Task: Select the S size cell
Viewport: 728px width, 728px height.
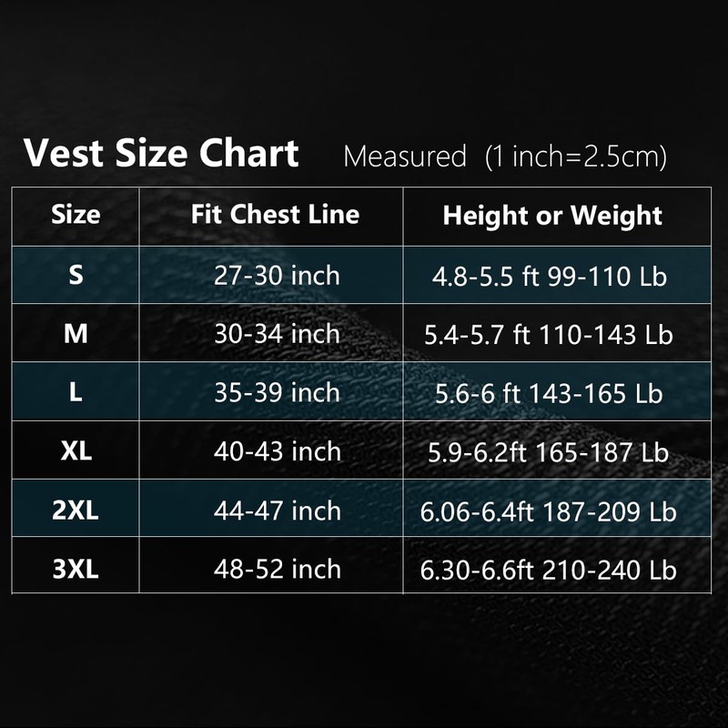Action: (x=76, y=275)
